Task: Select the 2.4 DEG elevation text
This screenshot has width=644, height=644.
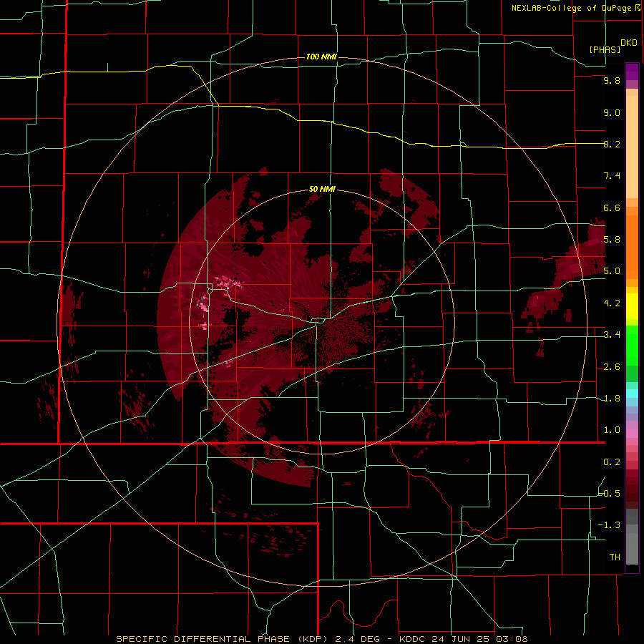Action: point(357,639)
